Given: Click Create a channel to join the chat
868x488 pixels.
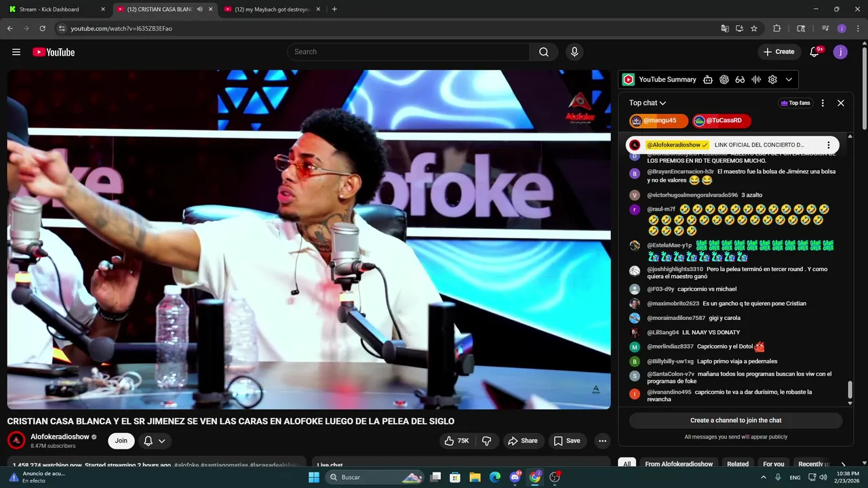Looking at the screenshot, I should coord(736,420).
